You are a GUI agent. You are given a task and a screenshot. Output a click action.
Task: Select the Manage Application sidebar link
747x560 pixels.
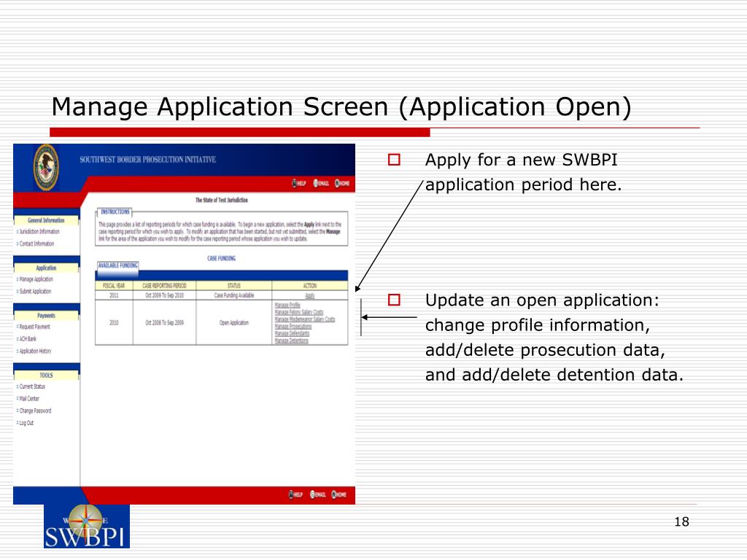tap(36, 279)
